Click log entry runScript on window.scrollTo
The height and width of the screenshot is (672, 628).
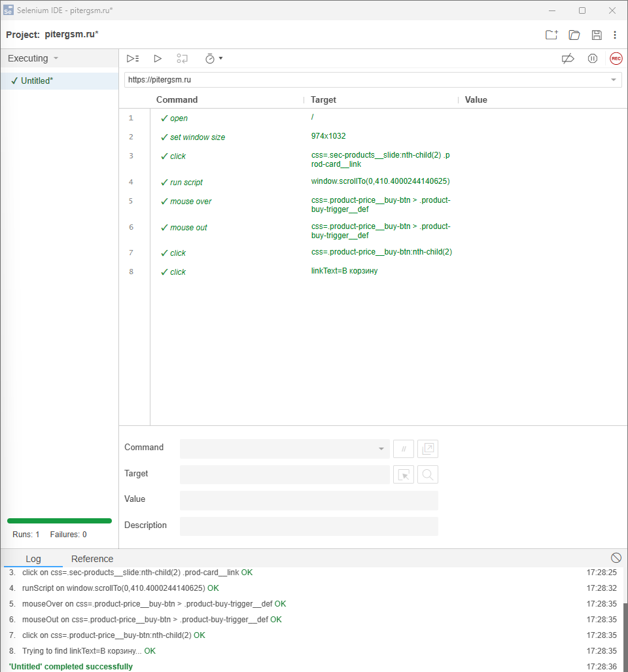click(120, 588)
